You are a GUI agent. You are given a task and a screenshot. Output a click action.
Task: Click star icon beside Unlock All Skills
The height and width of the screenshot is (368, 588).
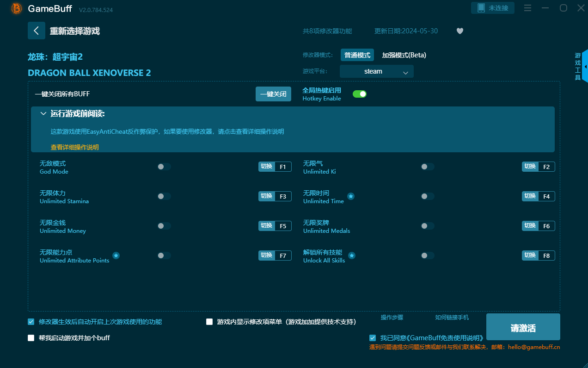[352, 256]
